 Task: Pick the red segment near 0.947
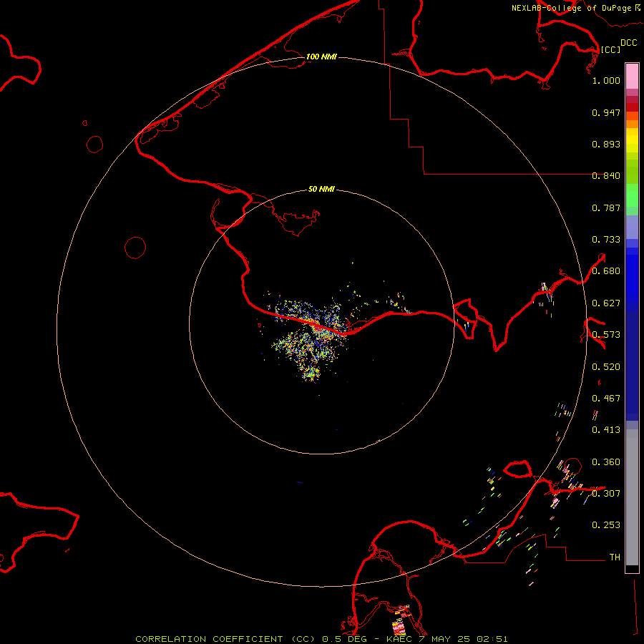tap(632, 107)
